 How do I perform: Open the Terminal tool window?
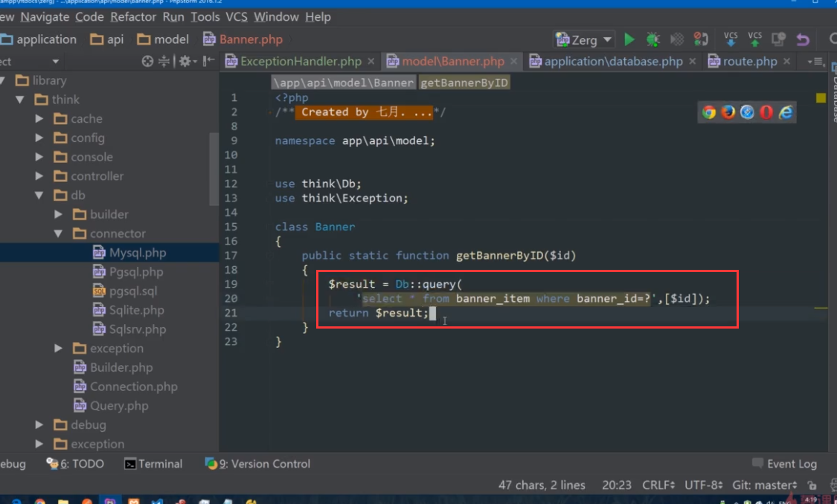(x=153, y=464)
